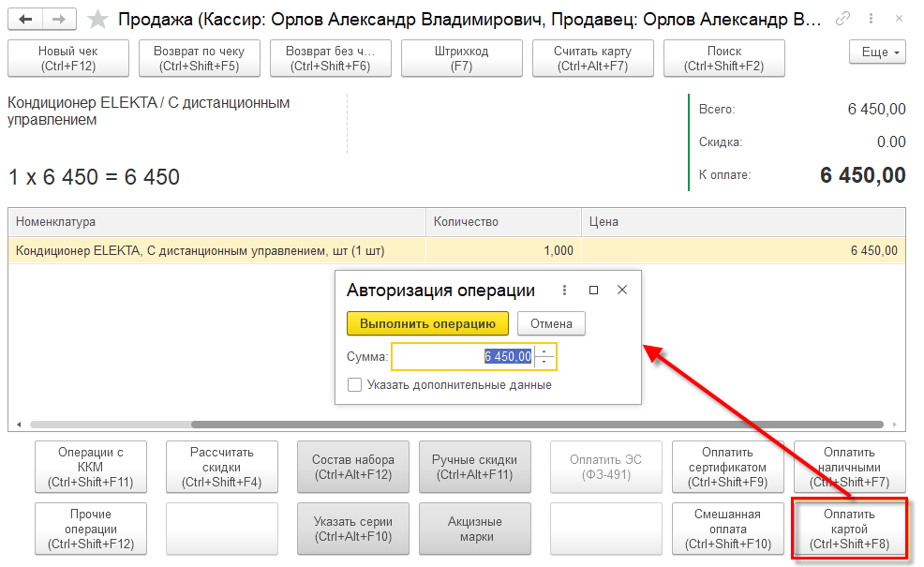Click the Количество column header
Image resolution: width=924 pixels, height=567 pixels.
504,221
